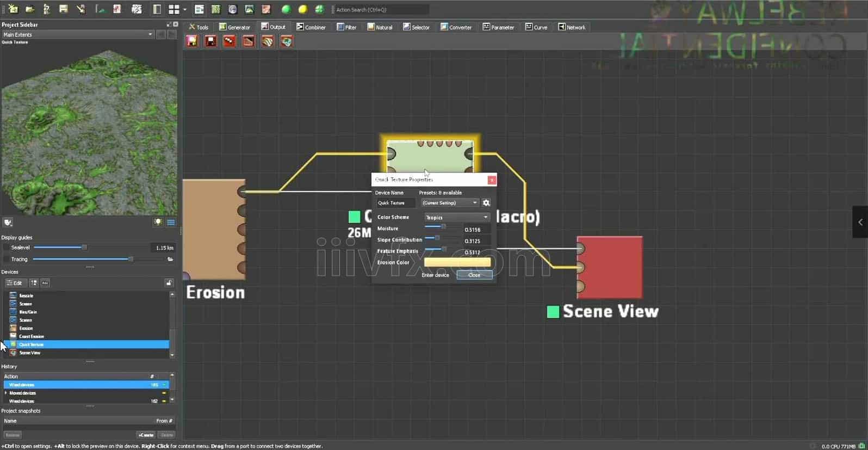The width and height of the screenshot is (868, 450).
Task: Switch to the Converter device tab
Action: 456,27
